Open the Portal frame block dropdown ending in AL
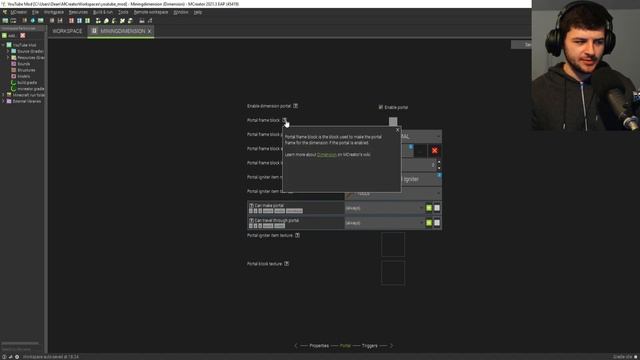 tap(421, 136)
